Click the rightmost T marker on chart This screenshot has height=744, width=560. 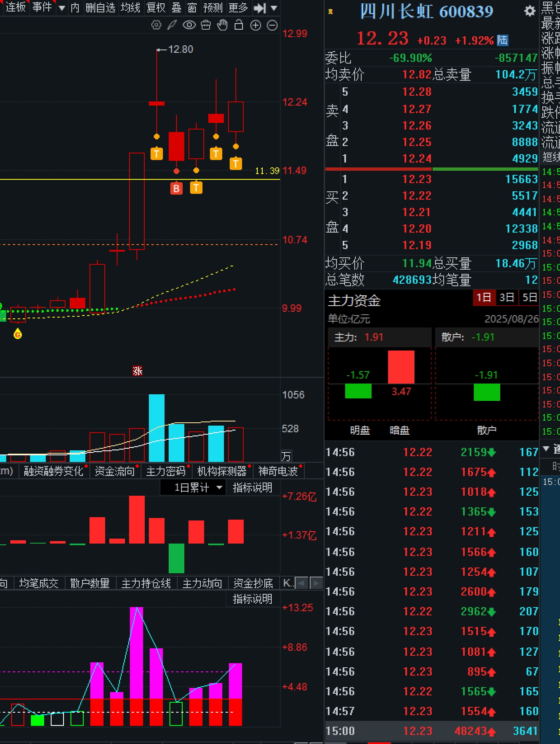236,163
